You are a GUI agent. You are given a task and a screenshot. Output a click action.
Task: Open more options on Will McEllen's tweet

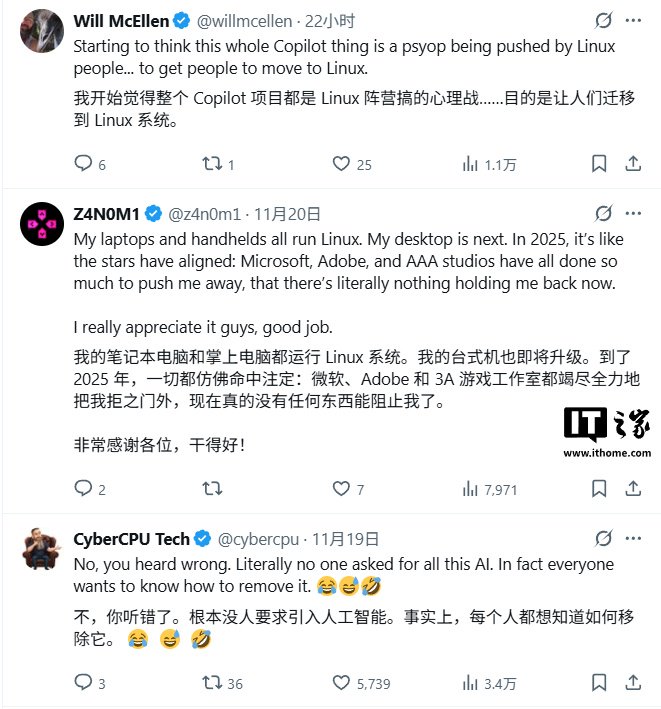click(633, 20)
